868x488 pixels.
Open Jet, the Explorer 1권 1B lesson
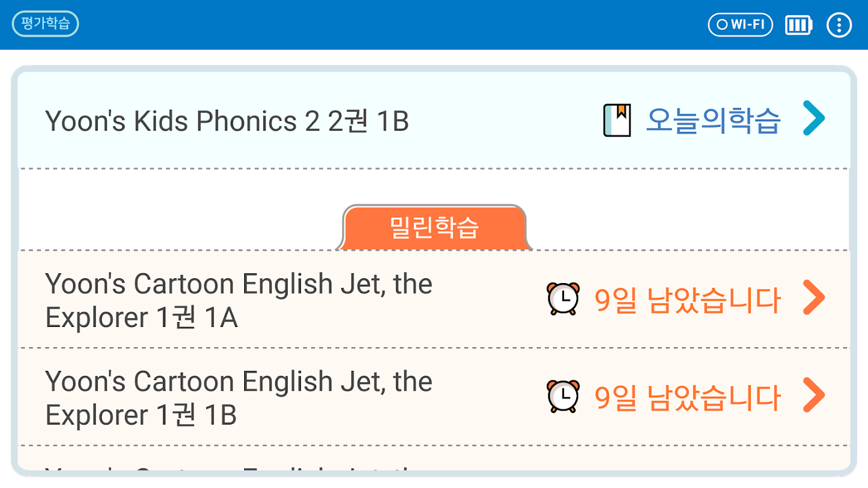pos(239,398)
